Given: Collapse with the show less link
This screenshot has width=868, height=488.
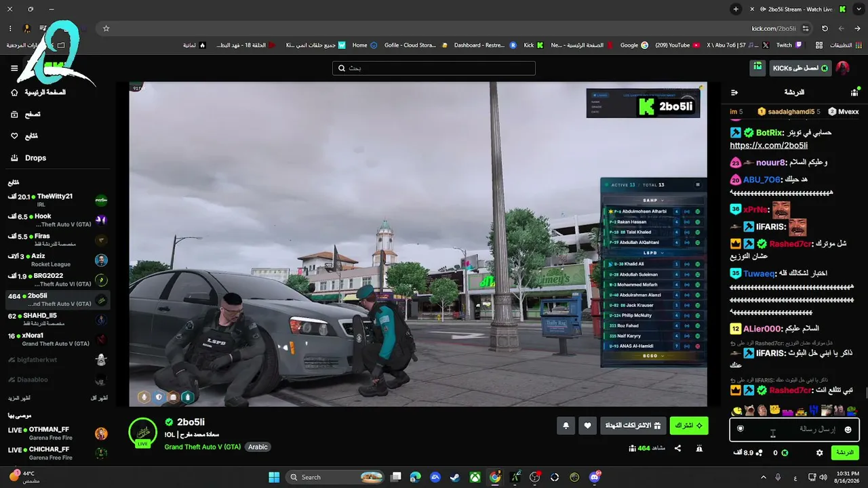Looking at the screenshot, I should [99, 398].
